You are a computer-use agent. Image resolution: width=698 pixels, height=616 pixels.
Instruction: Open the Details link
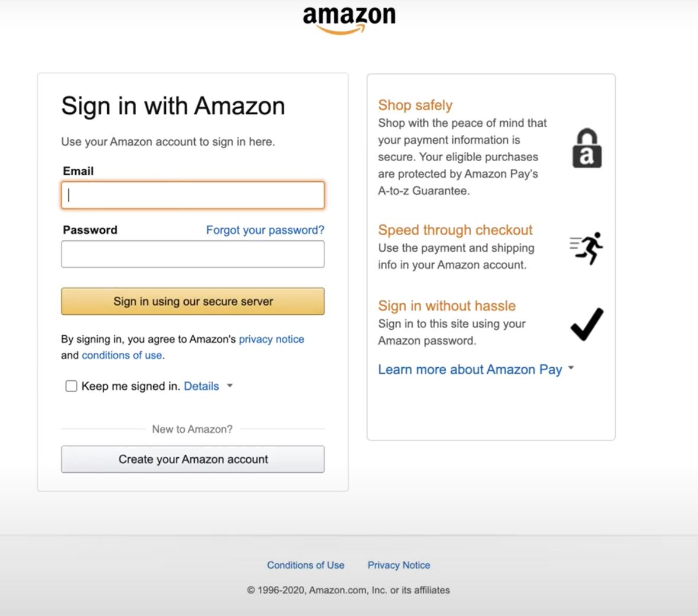[201, 386]
